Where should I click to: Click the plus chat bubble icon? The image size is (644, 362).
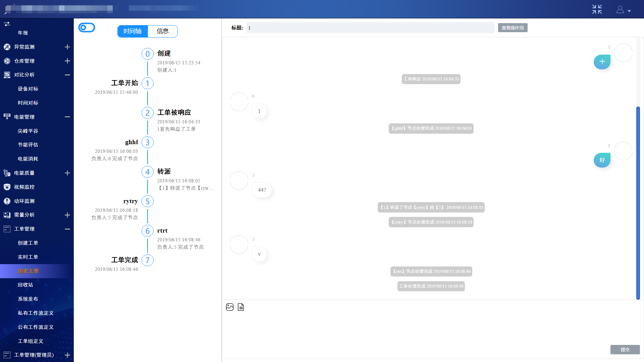click(602, 62)
